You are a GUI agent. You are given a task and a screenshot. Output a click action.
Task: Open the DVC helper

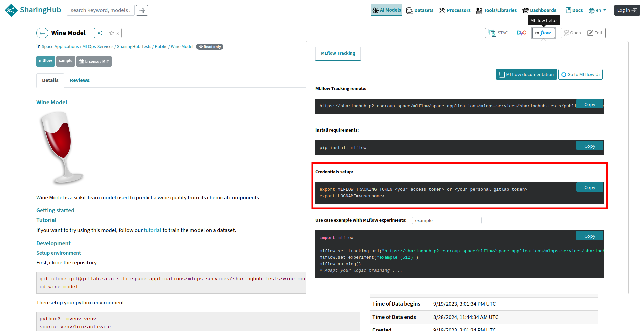coord(521,33)
